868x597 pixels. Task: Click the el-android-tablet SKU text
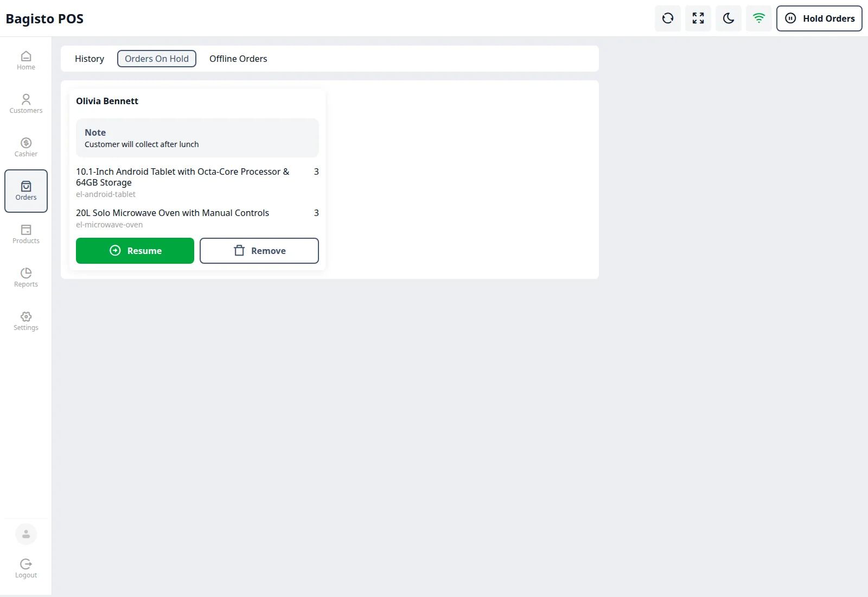coord(106,194)
